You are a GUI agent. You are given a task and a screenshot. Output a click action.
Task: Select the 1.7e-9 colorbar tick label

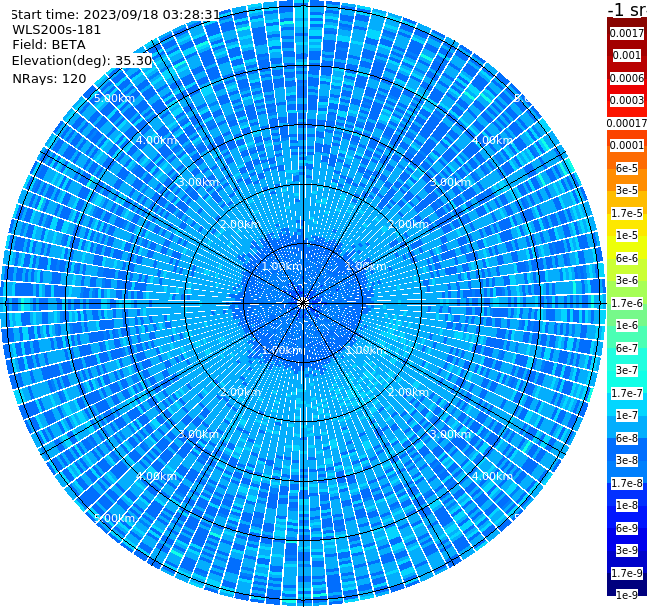[x=627, y=573]
